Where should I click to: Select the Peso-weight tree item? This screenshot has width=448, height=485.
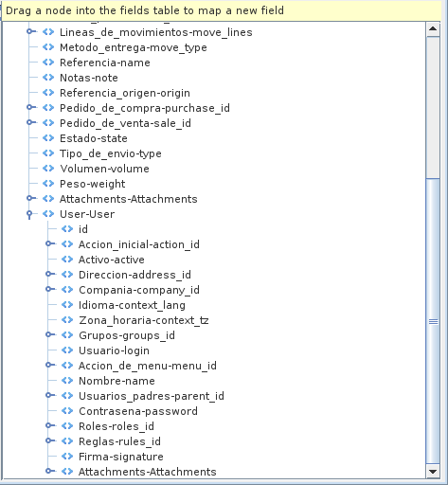tap(92, 184)
